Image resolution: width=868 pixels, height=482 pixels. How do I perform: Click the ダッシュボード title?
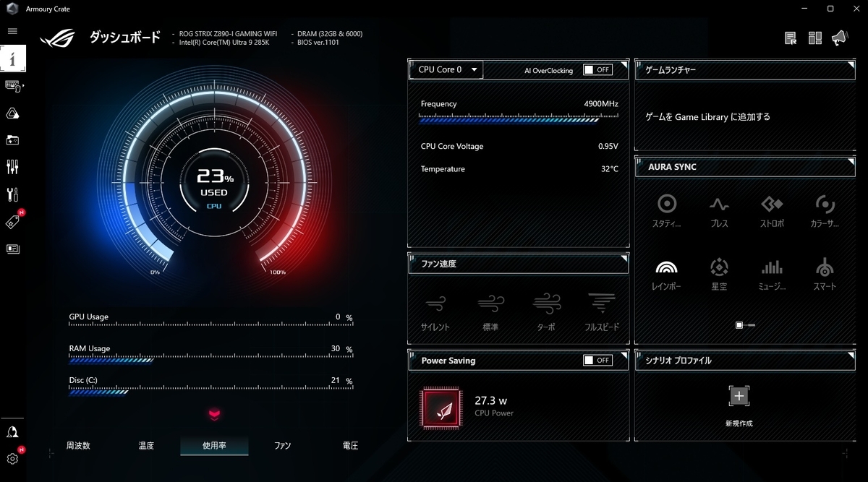pos(124,37)
